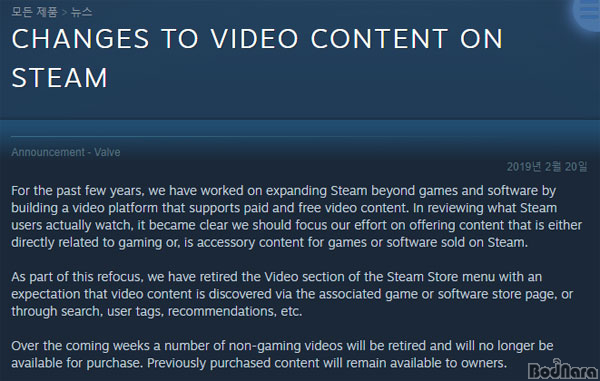Click the '>' breadcrumb separator arrow

coord(64,12)
